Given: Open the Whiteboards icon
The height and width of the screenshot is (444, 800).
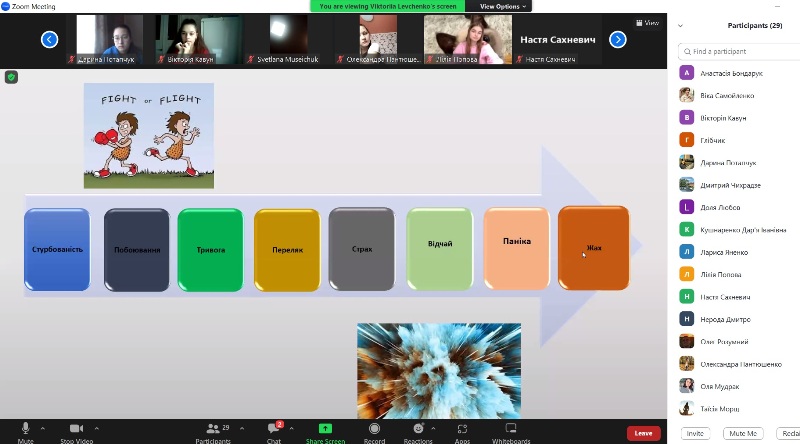Looking at the screenshot, I should 511,429.
